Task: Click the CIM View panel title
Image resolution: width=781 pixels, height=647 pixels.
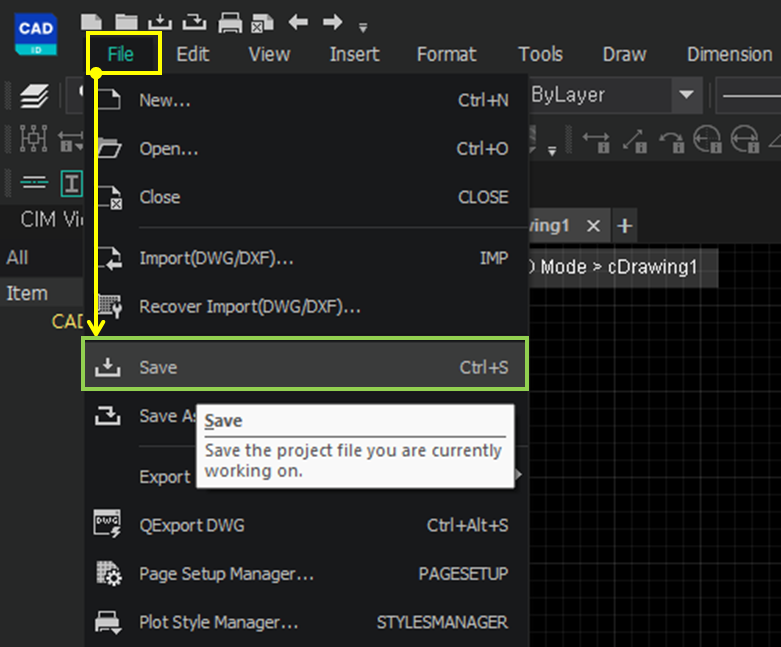Action: [52, 219]
